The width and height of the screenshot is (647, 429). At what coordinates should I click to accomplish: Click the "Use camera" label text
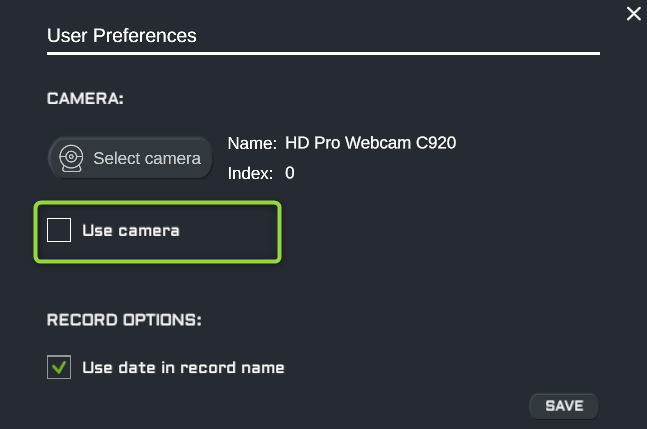tap(131, 231)
